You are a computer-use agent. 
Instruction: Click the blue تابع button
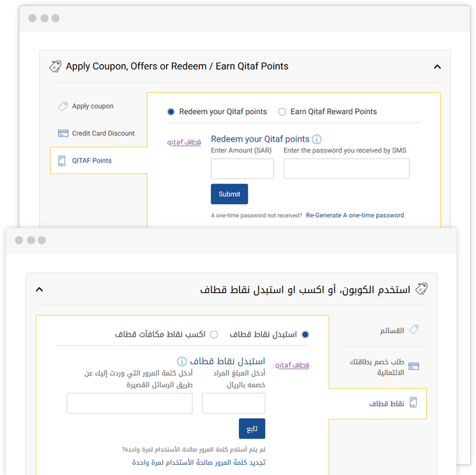coord(252,428)
